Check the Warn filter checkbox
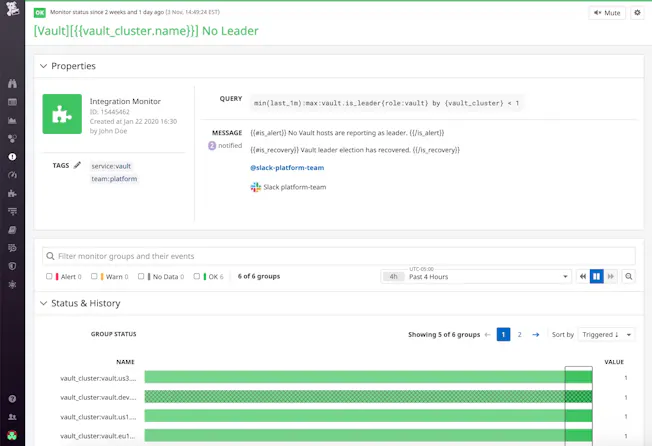Viewport: 652px width, 446px height. (x=94, y=276)
